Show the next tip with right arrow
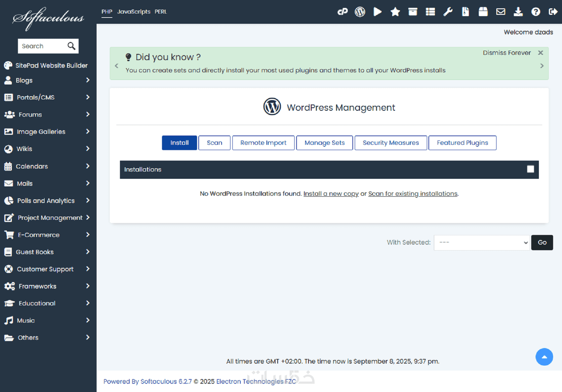562x392 pixels. pyautogui.click(x=542, y=66)
